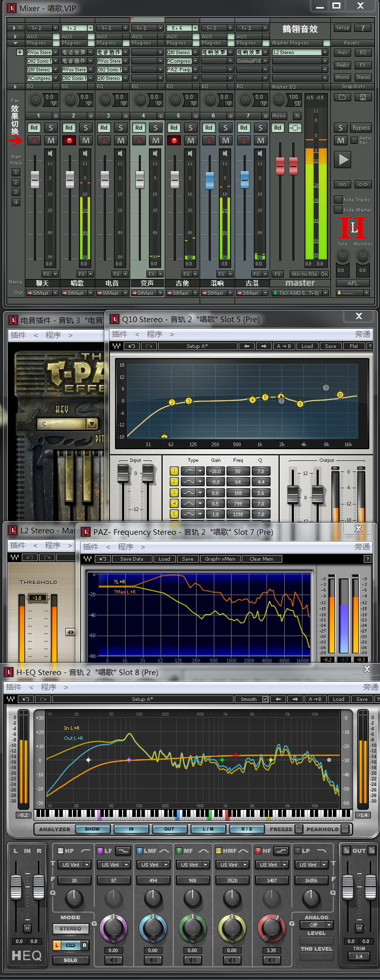Open the L2 Stereo master plug-in dropdown

325,52
